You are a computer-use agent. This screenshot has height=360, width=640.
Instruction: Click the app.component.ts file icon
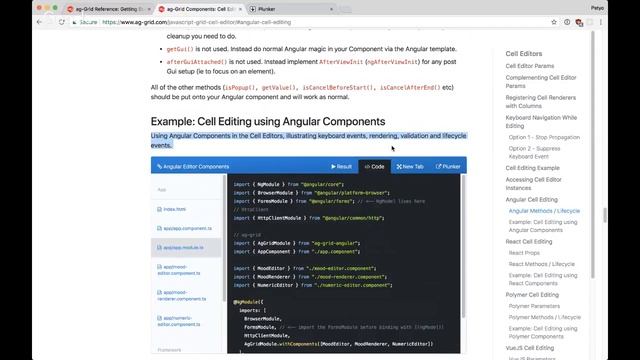tap(159, 228)
